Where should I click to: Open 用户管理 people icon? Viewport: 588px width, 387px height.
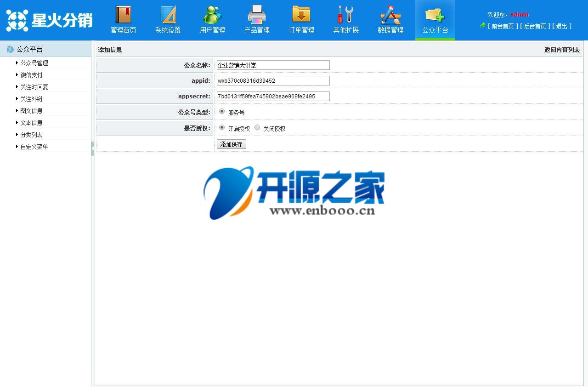[212, 14]
